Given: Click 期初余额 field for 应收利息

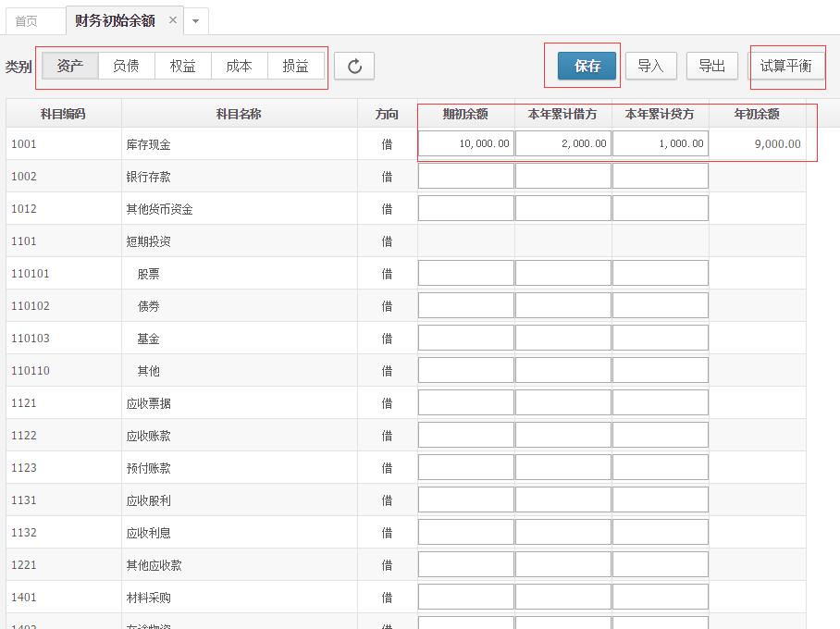Looking at the screenshot, I should pyautogui.click(x=465, y=532).
